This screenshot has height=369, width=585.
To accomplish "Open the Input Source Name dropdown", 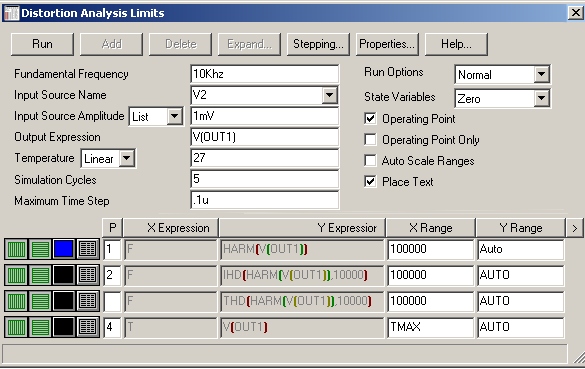I will click(x=329, y=95).
